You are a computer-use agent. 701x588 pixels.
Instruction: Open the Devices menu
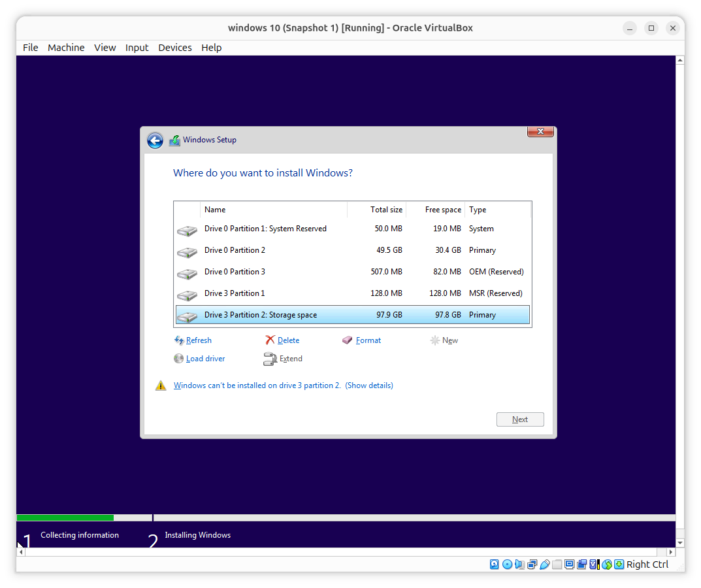tap(175, 48)
